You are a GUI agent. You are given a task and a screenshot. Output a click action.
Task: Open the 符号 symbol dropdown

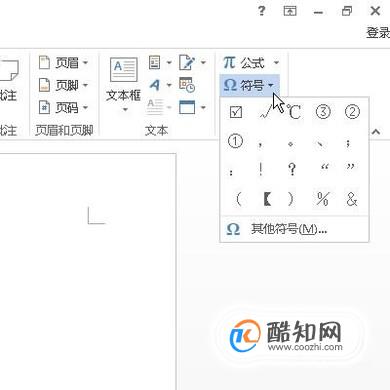tap(249, 85)
